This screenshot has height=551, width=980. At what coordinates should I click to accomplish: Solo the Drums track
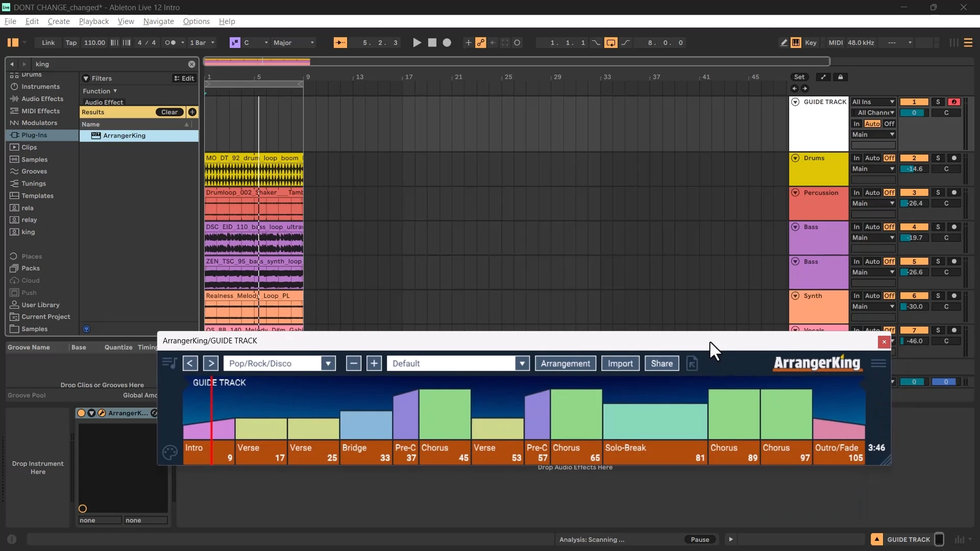tap(938, 158)
